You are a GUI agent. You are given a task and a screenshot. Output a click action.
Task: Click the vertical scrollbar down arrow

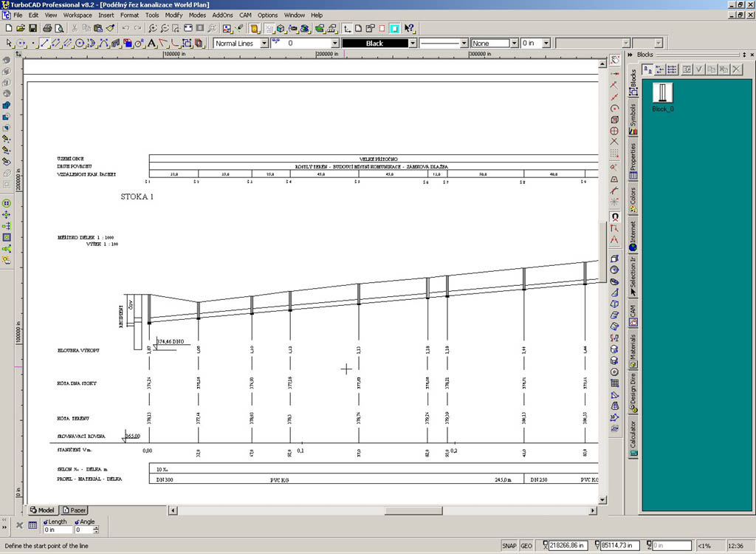tap(602, 499)
